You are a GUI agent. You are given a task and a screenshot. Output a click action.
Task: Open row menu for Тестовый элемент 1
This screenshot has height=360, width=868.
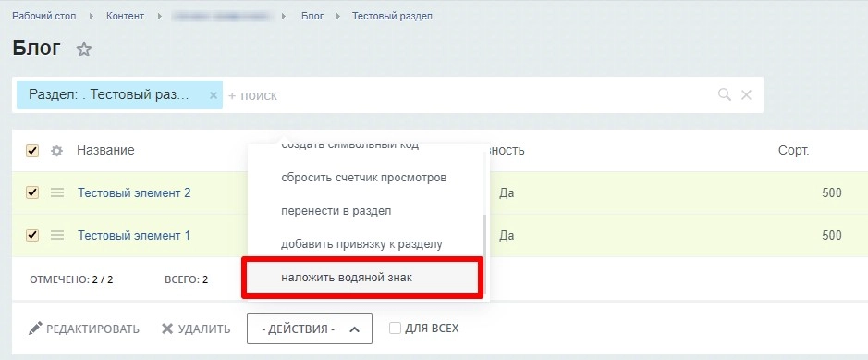coord(57,235)
